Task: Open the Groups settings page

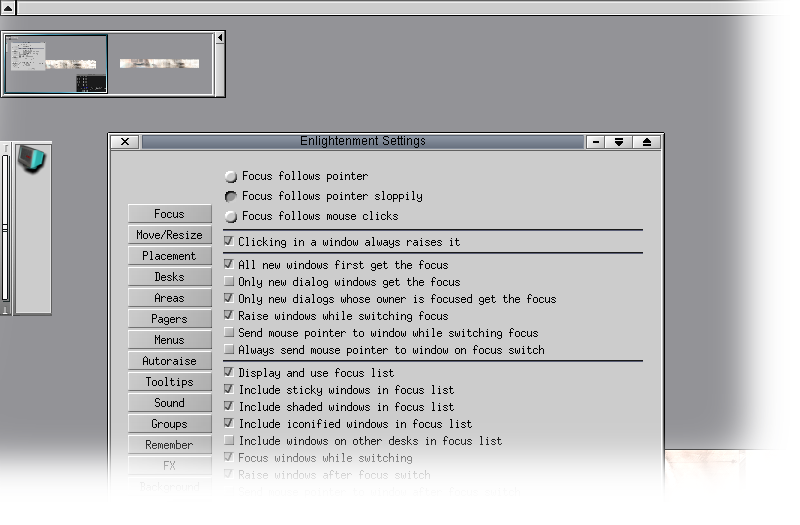Action: click(x=169, y=423)
